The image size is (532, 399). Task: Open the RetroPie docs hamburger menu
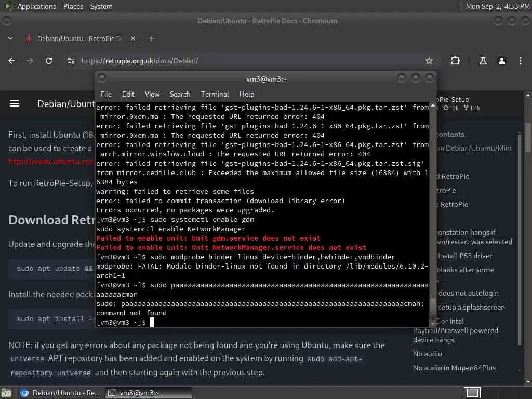click(x=14, y=103)
